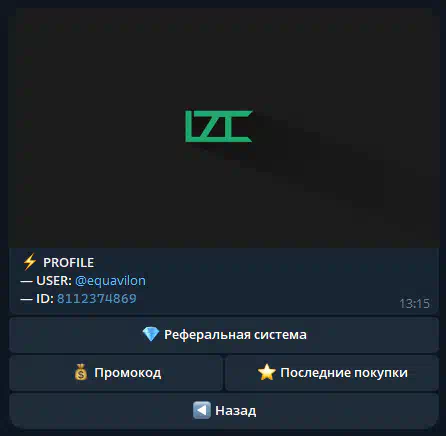Click the USER: label
This screenshot has height=436, width=446.
coord(54,281)
